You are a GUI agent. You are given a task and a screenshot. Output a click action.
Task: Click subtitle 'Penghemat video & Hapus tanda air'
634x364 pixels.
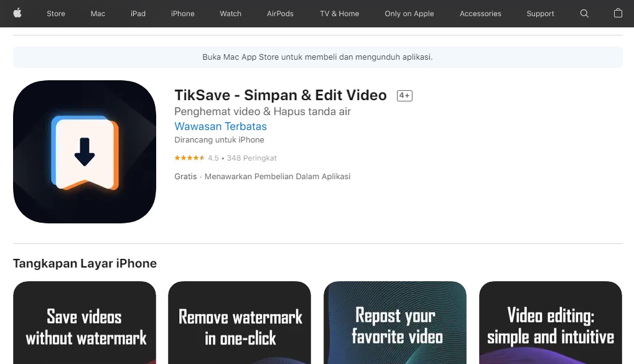pos(263,111)
